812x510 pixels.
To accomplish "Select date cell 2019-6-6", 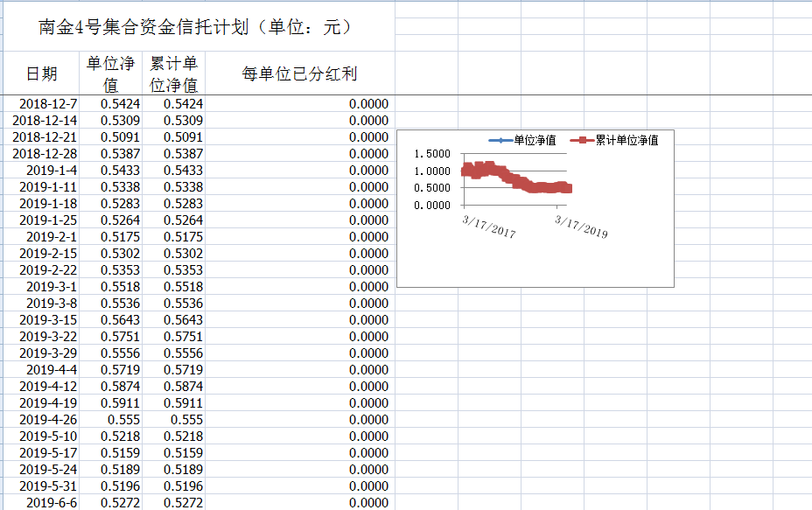I will (x=41, y=502).
